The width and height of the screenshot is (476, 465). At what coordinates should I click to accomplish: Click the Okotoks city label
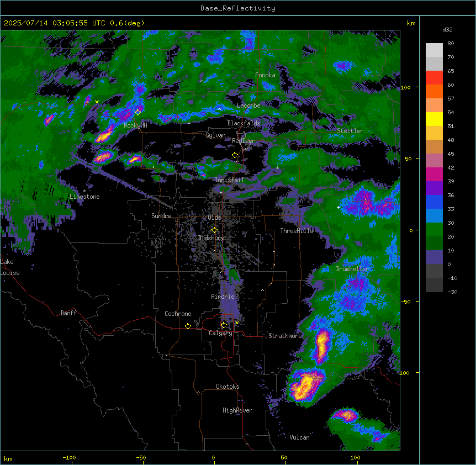[228, 387]
